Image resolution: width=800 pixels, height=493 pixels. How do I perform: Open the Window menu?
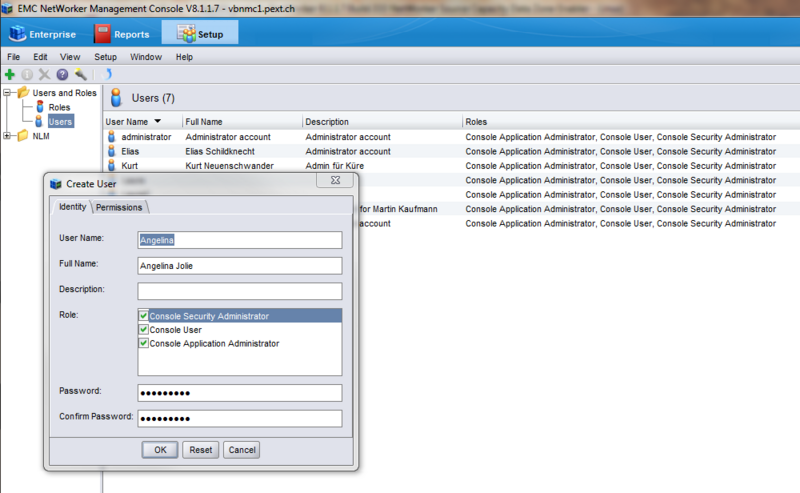click(145, 57)
